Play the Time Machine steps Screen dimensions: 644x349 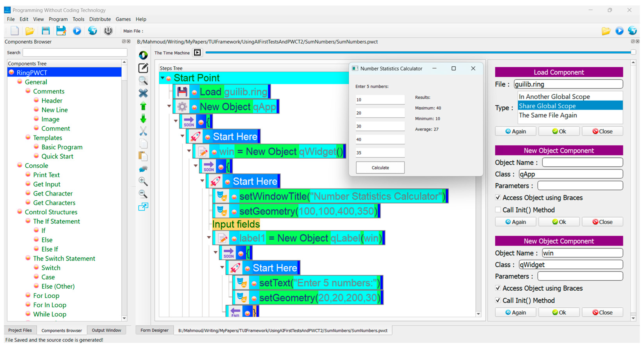197,53
